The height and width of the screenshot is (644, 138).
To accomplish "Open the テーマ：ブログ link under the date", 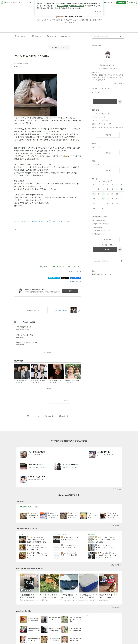I will (19, 67).
